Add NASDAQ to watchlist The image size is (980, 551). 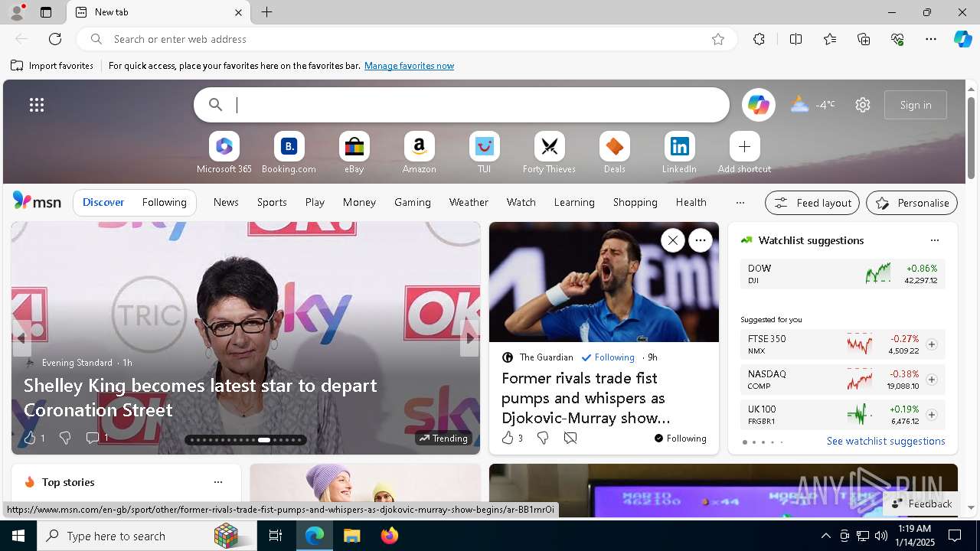931,380
